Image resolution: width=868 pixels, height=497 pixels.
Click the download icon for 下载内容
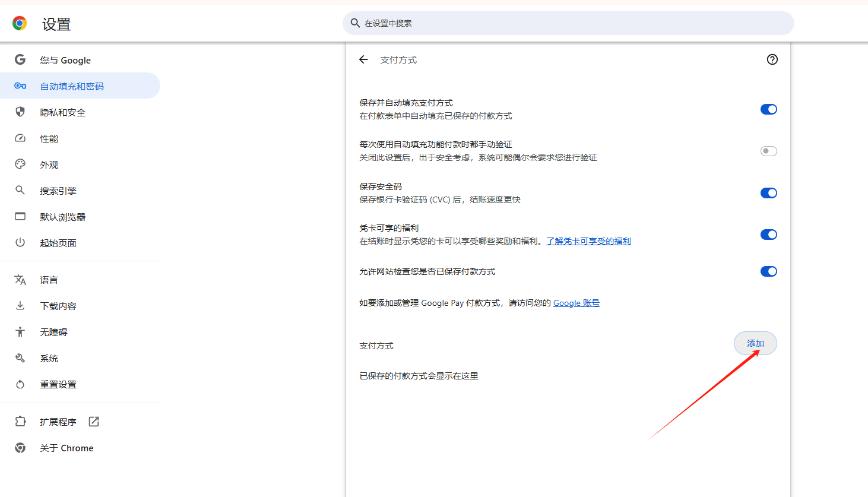(20, 305)
